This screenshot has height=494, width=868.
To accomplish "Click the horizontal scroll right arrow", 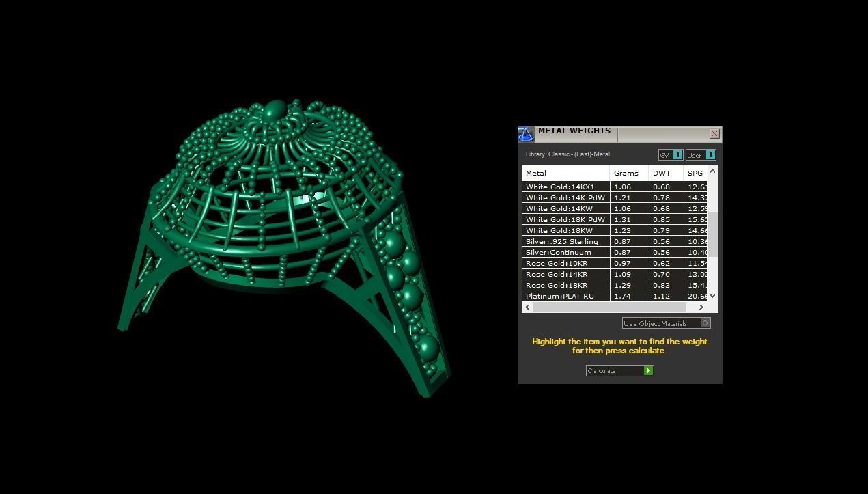I will (701, 307).
